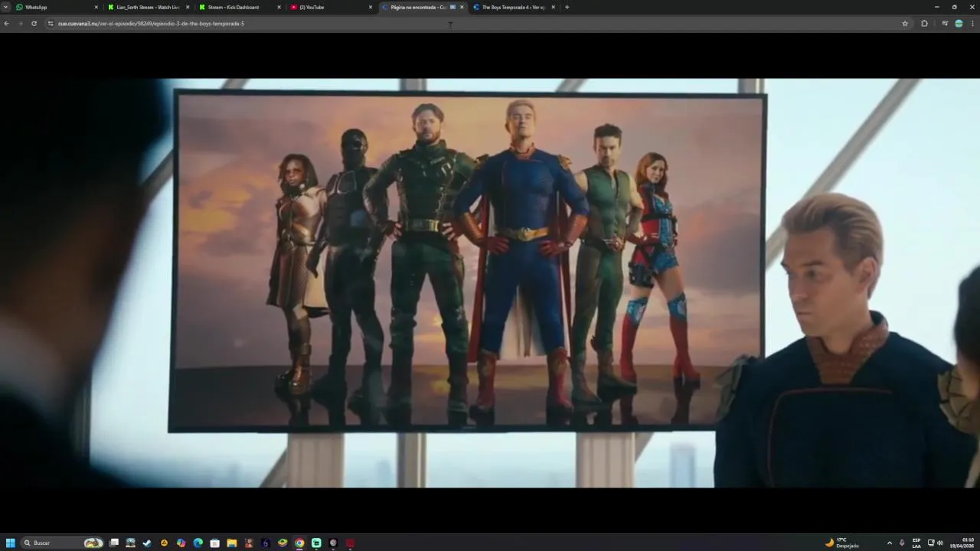This screenshot has width=980, height=551.
Task: Open the media controls icon
Action: [945, 24]
